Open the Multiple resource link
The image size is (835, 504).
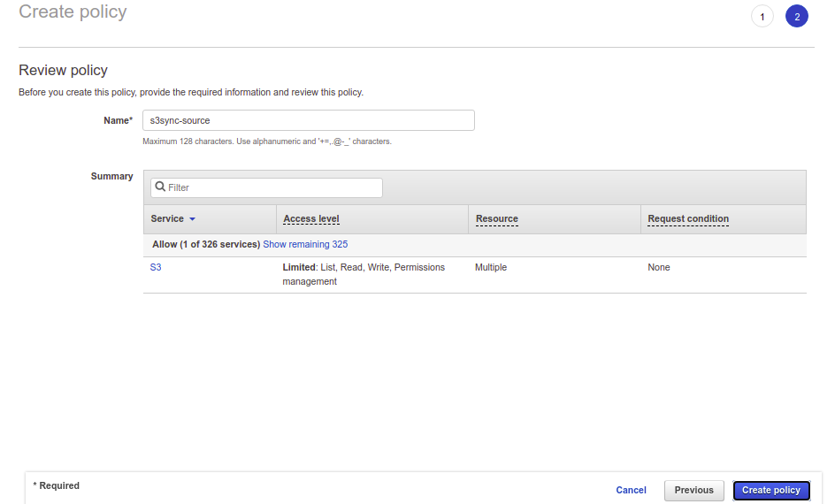(x=491, y=267)
